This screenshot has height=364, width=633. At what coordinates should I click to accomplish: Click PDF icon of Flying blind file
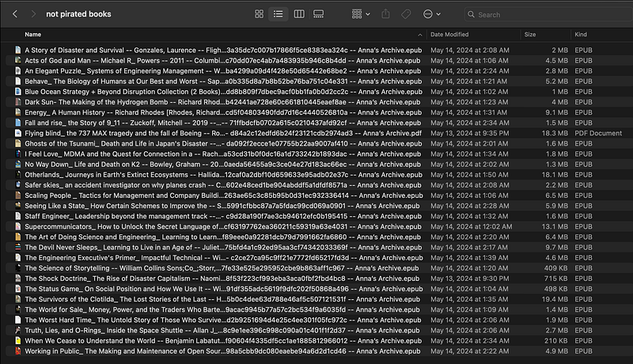pyautogui.click(x=17, y=133)
